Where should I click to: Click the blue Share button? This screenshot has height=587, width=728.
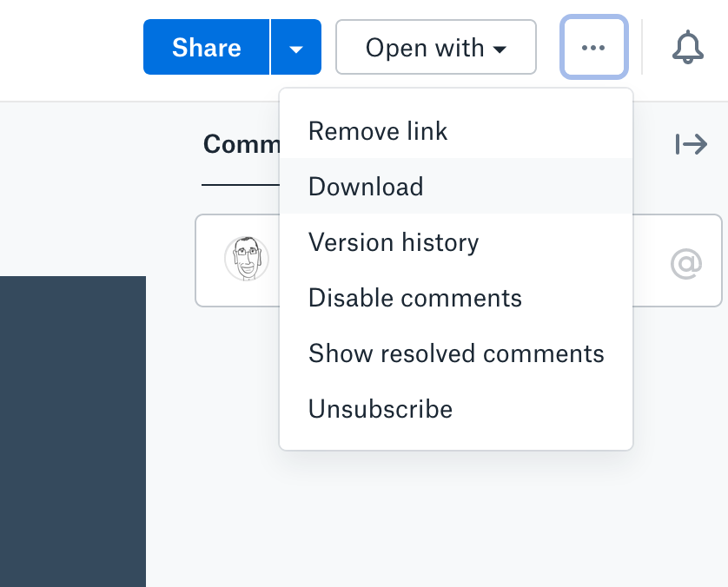tap(207, 47)
